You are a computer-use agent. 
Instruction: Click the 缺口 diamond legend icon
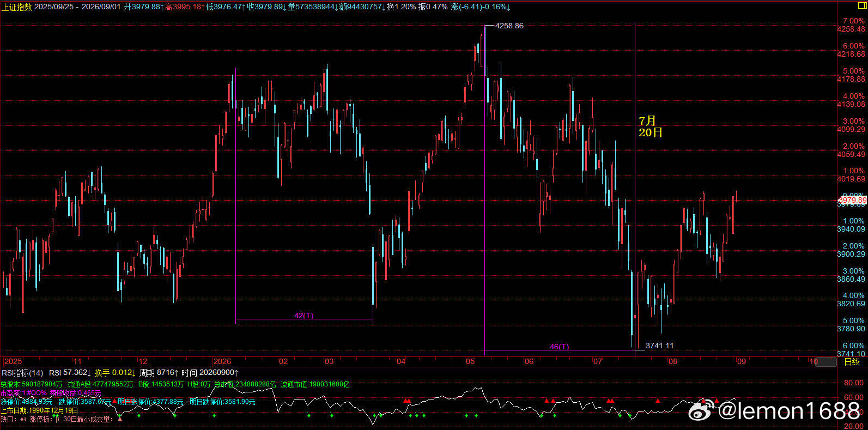tap(22, 419)
